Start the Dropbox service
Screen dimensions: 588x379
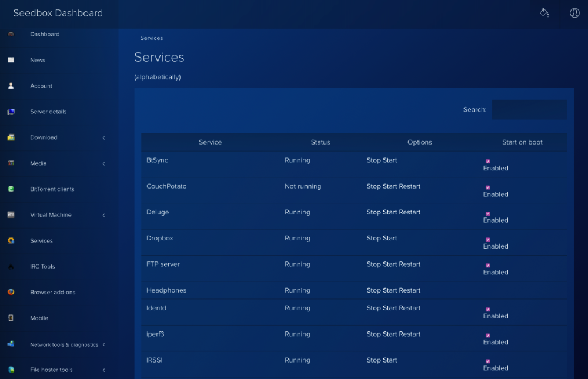[x=390, y=239]
